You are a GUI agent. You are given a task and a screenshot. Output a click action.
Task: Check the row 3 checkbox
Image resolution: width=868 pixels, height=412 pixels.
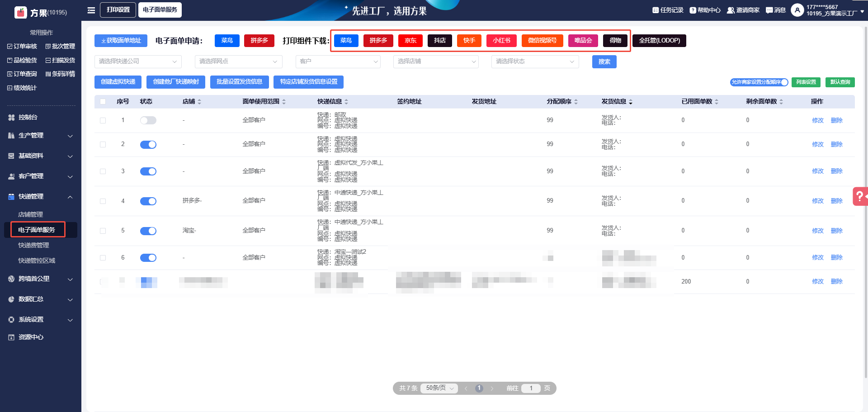tap(103, 171)
